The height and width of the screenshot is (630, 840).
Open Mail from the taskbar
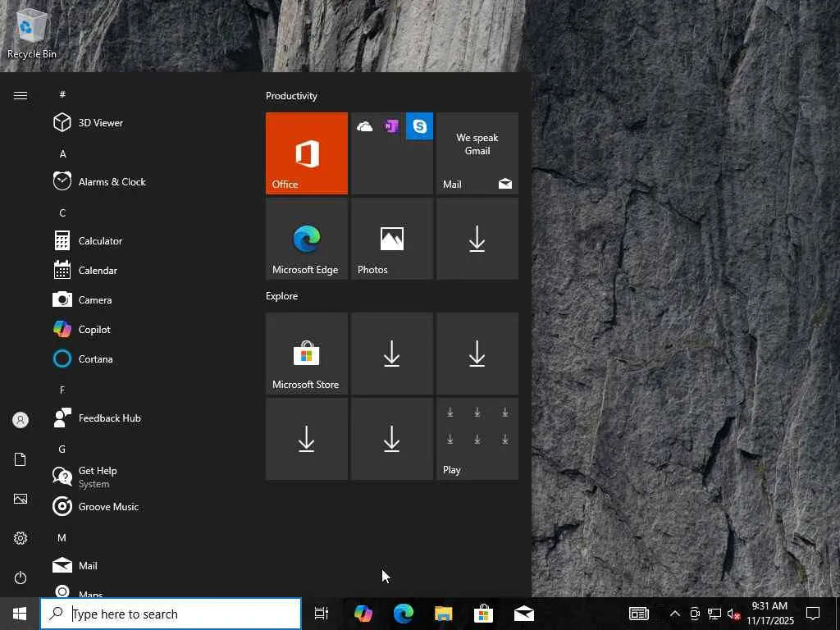[524, 614]
